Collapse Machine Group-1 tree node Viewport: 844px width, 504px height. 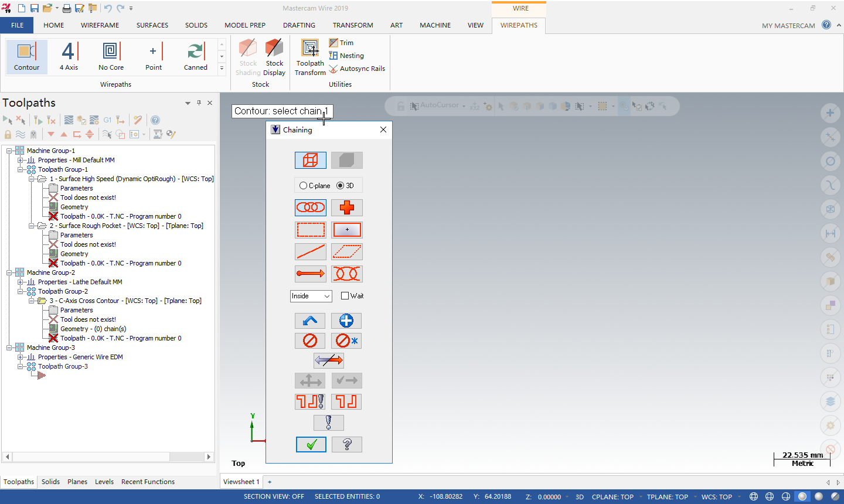9,151
